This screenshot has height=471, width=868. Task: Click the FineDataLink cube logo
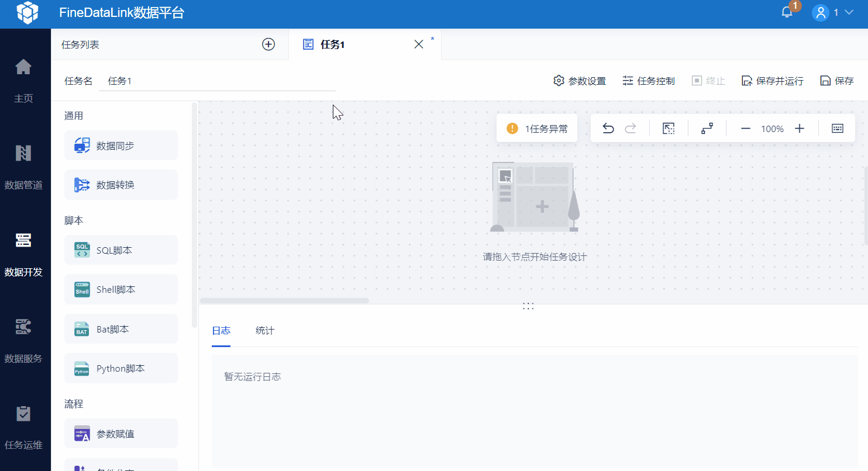pyautogui.click(x=27, y=13)
